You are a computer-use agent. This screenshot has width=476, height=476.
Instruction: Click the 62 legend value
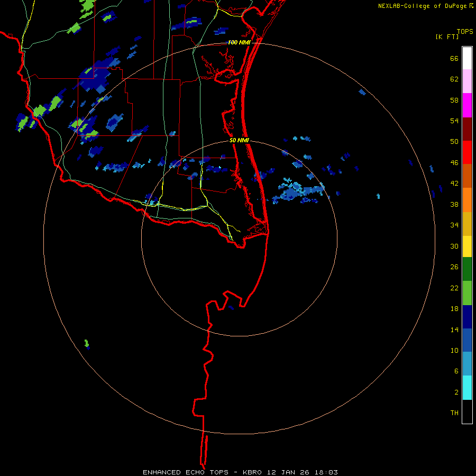[x=454, y=79]
